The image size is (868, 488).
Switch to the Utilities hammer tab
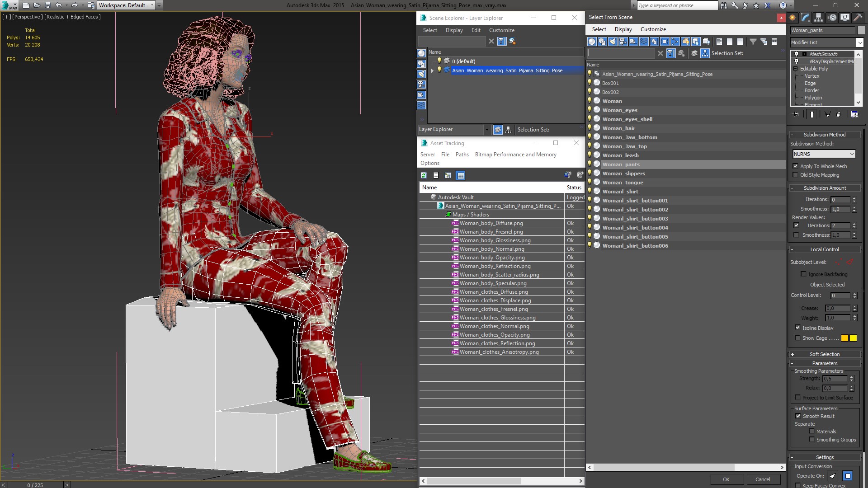(858, 18)
